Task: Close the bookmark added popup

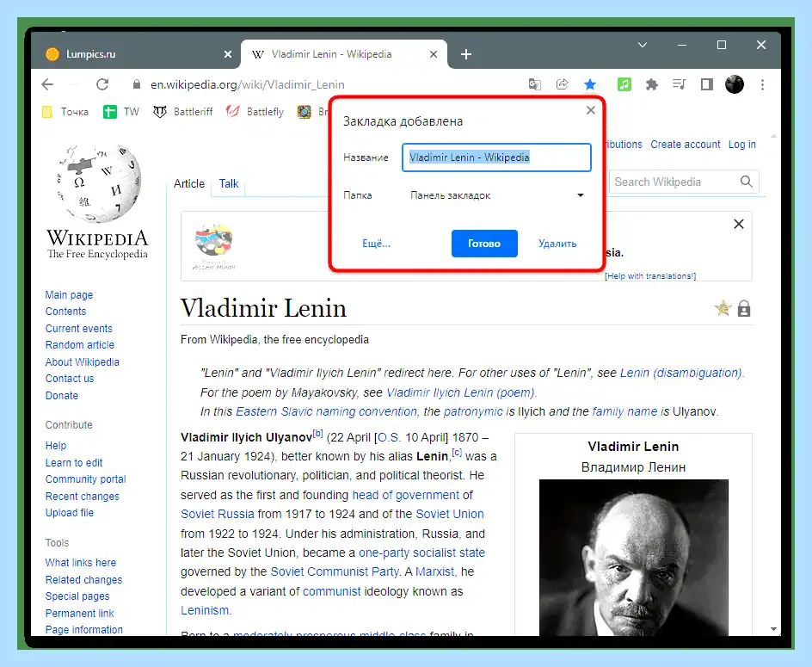Action: click(x=590, y=110)
